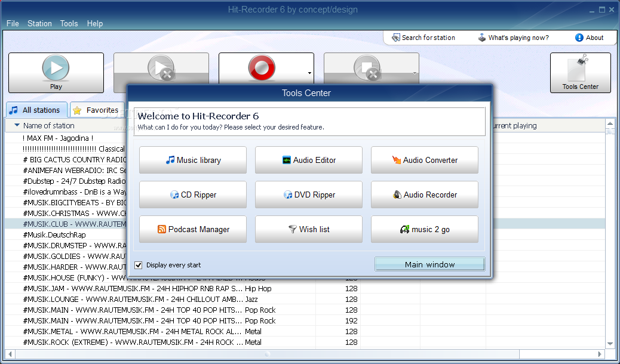Click horizontal scrollbar right arrow

pos(600,354)
